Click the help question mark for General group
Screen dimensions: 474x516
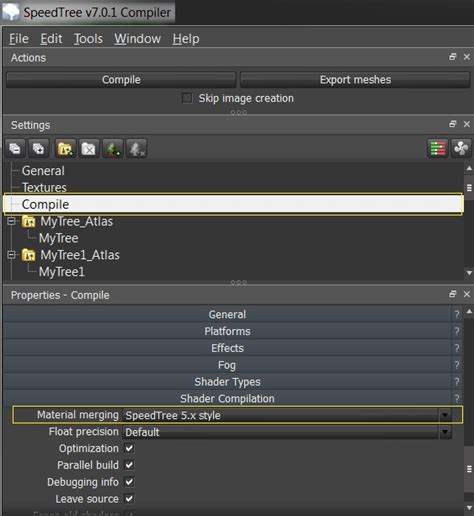(457, 314)
